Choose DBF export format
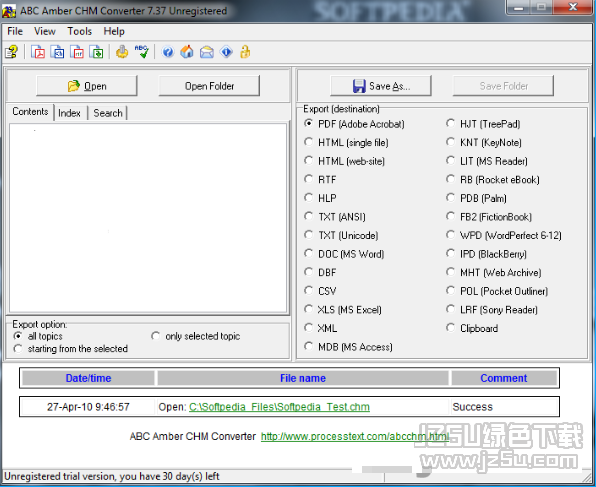 click(x=321, y=273)
